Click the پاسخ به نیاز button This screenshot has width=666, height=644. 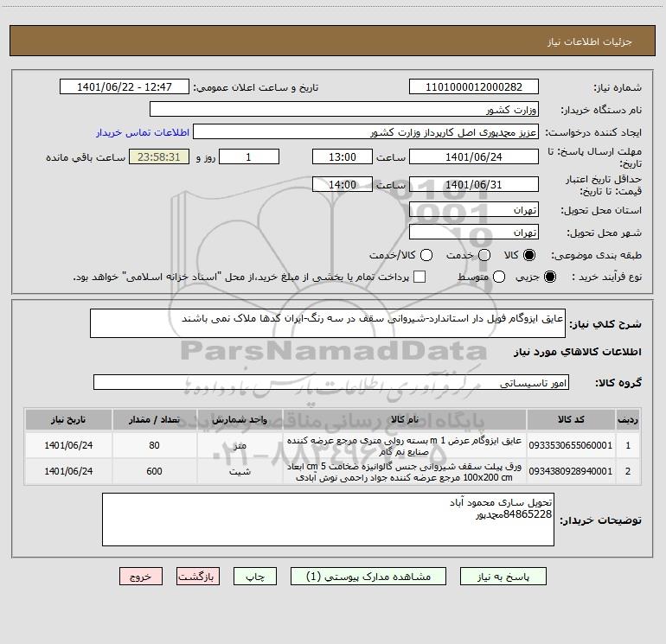click(503, 577)
